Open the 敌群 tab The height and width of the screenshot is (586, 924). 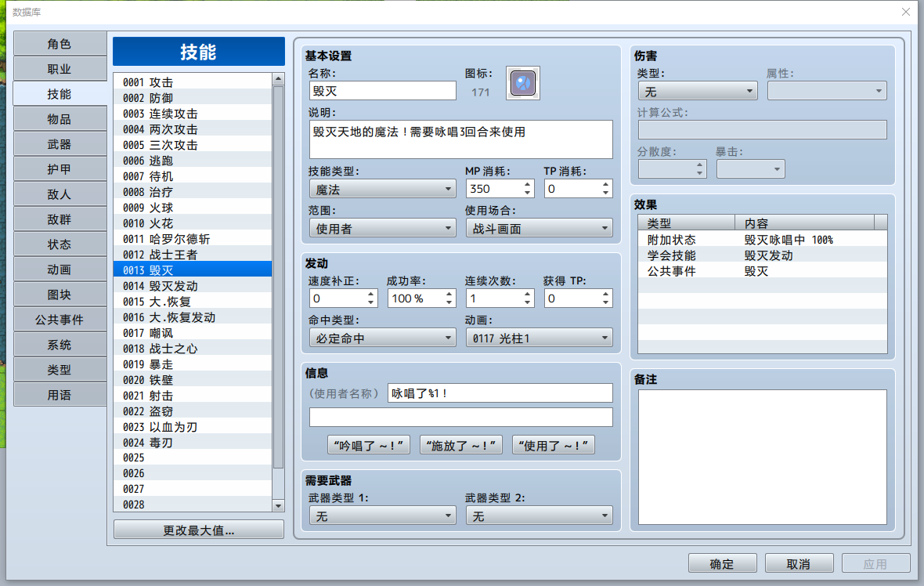tap(60, 219)
